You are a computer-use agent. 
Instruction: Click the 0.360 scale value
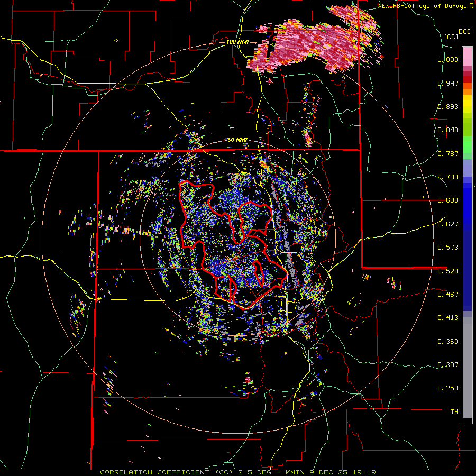448,342
